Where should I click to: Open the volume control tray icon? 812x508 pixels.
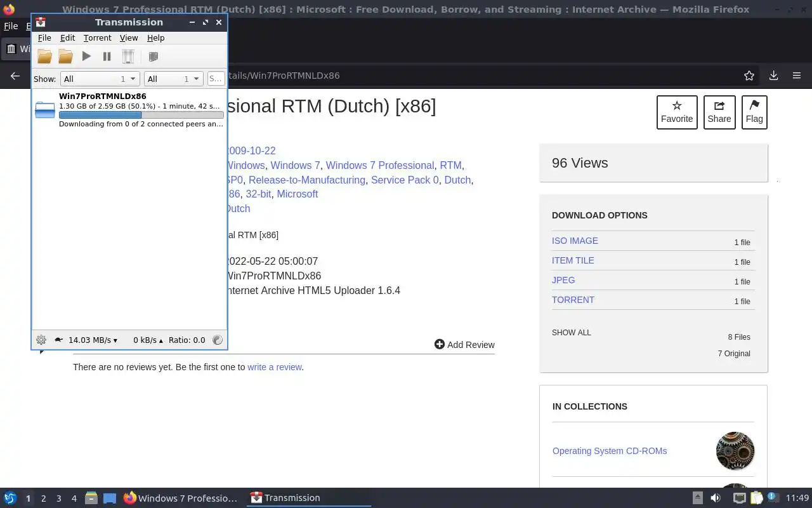tap(716, 498)
